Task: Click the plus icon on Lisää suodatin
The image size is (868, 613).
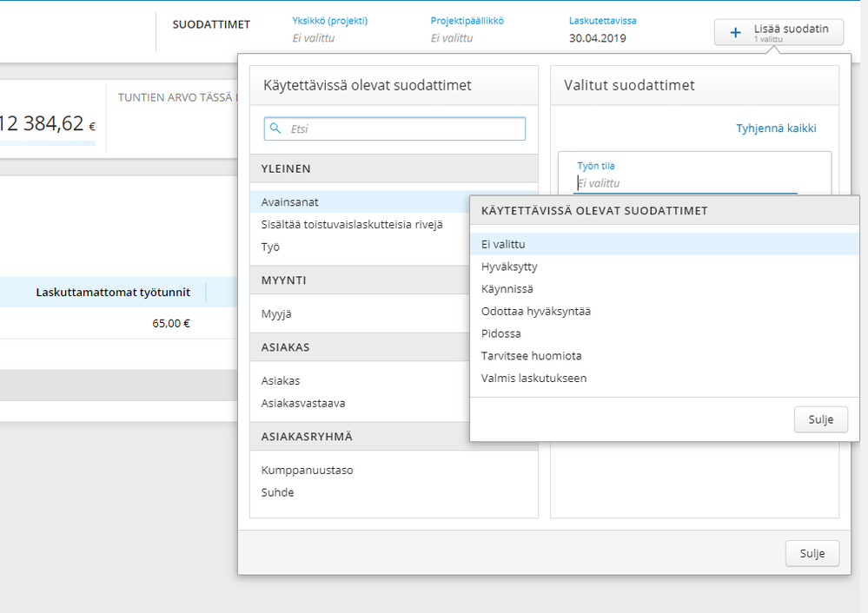Action: (735, 33)
